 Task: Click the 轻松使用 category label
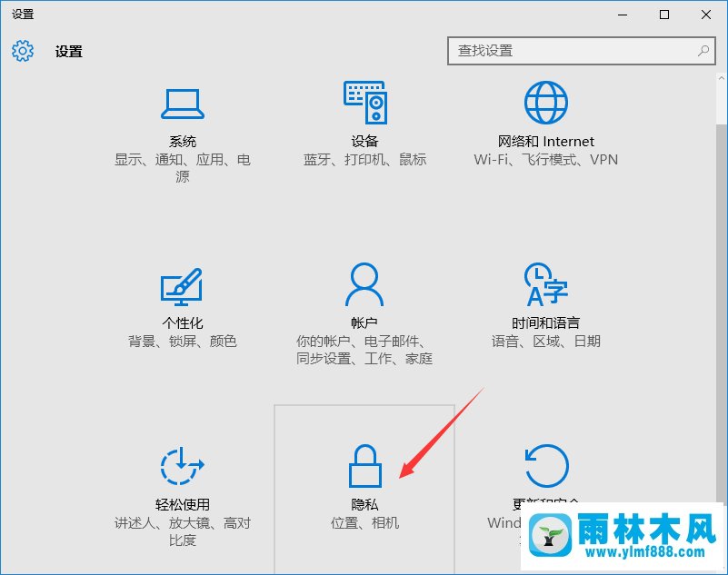183,504
